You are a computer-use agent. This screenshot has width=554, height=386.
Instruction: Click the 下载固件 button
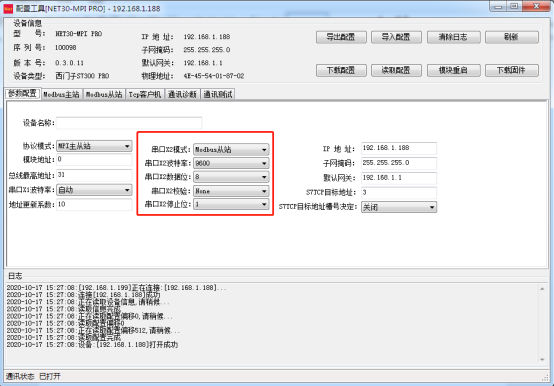(512, 70)
